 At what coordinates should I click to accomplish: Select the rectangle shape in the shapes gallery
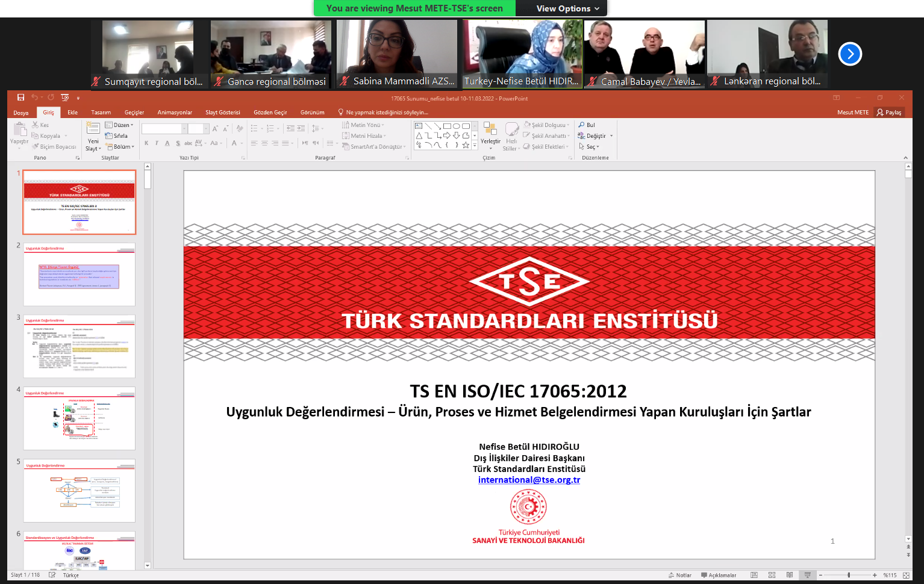click(x=447, y=126)
